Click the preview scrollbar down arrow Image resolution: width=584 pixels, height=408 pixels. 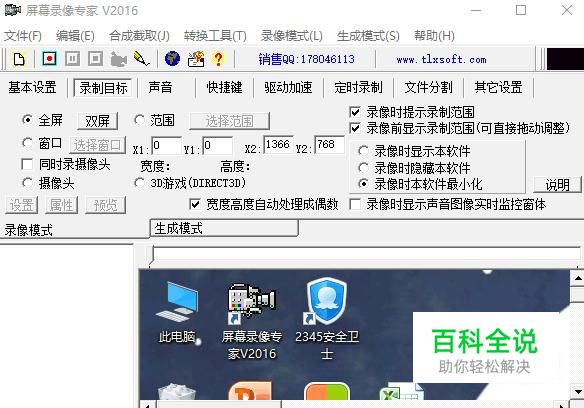pos(577,392)
